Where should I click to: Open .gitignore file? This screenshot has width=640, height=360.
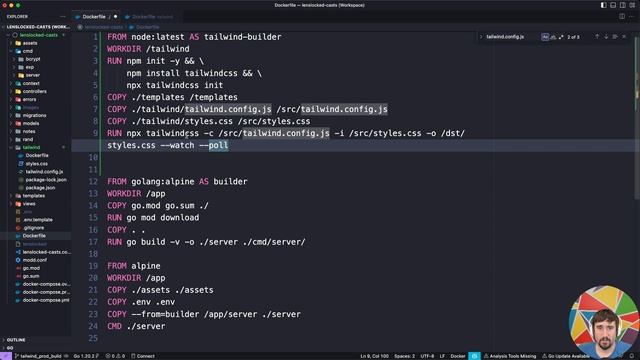33,228
